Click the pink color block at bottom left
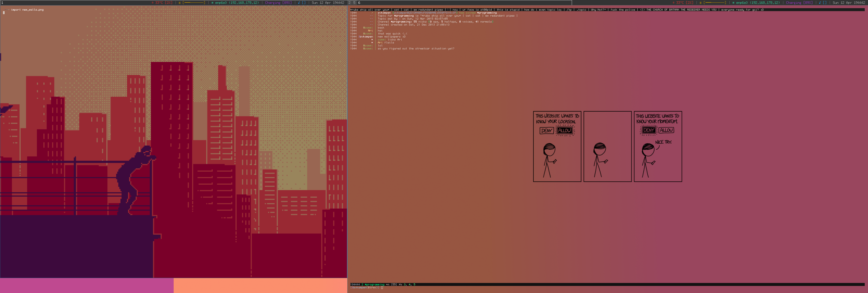This screenshot has width=868, height=293. (x=87, y=285)
